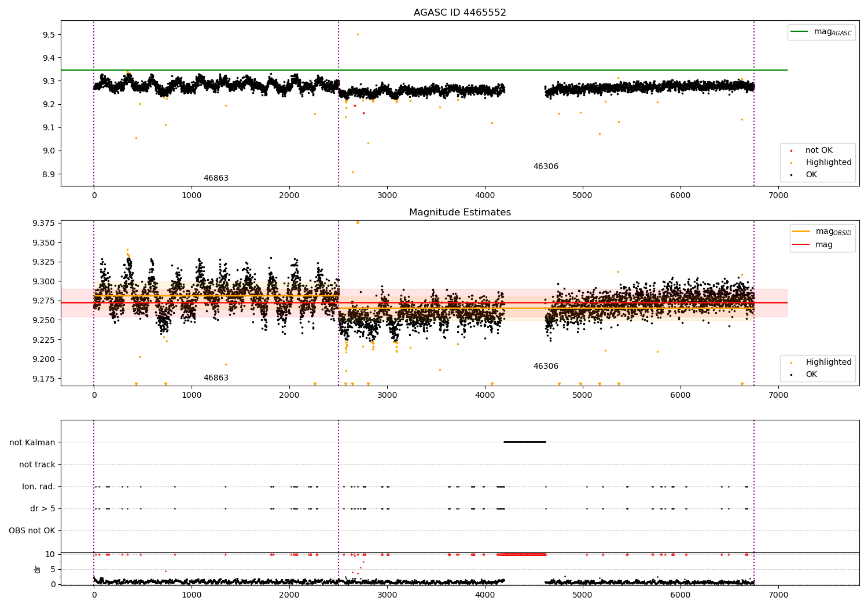Click the red 'mag' legend entry
The width and height of the screenshot is (868, 608).
point(812,245)
